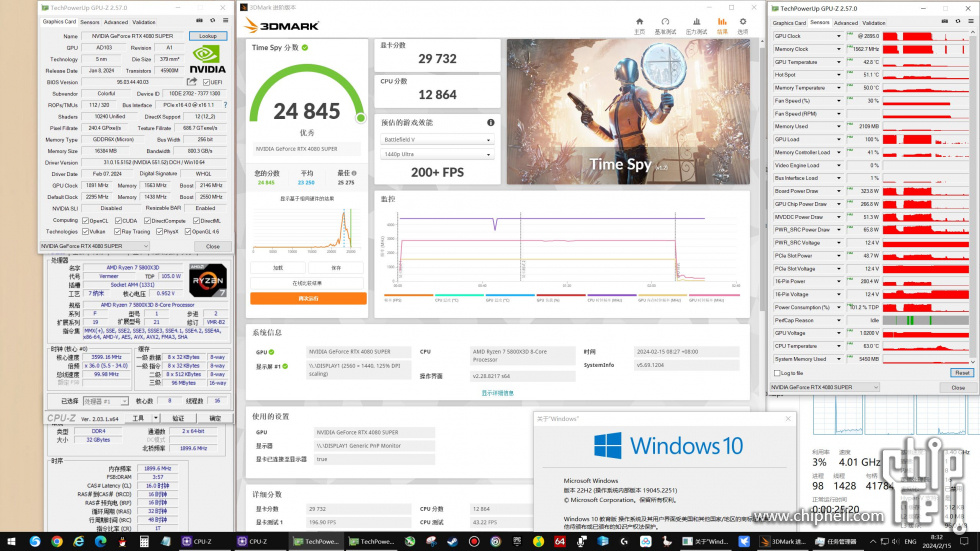Image resolution: width=980 pixels, height=551 pixels.
Task: Enable Log to file checkbox
Action: 777,373
